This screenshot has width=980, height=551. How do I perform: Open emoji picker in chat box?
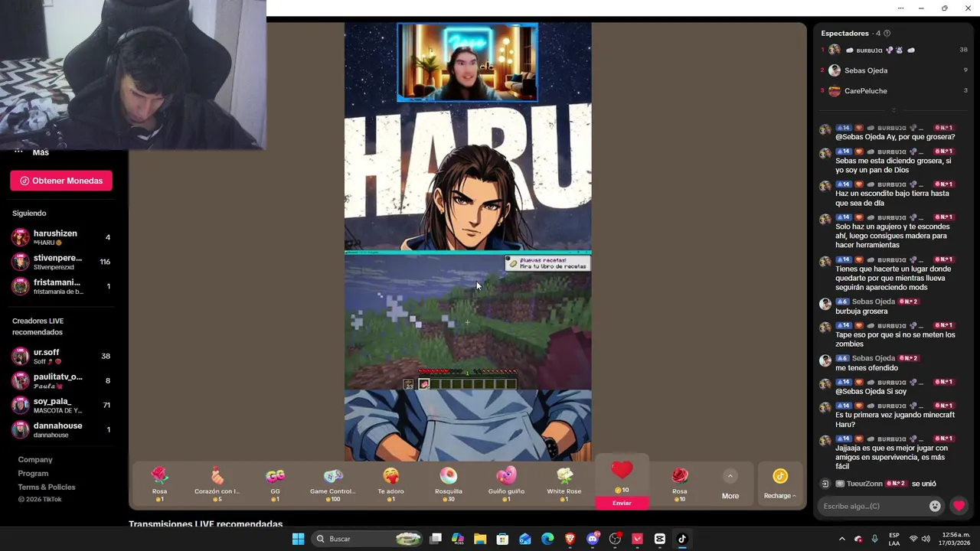click(x=935, y=506)
